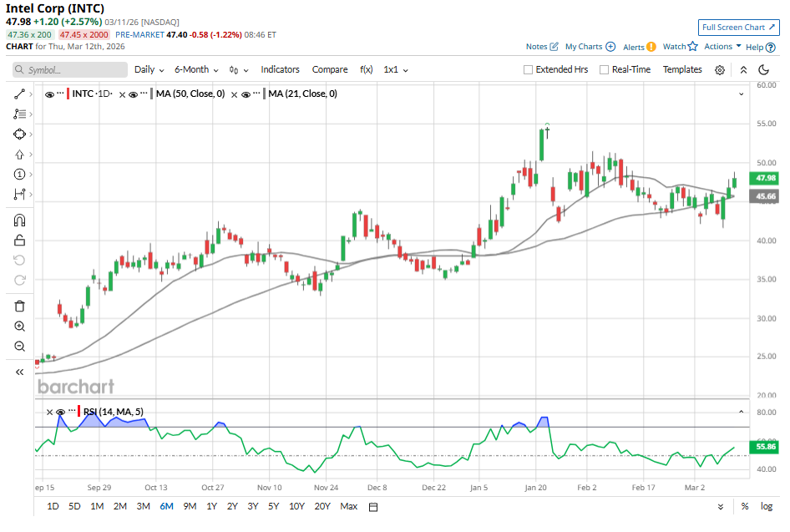Click into the Symbol search field
The height and width of the screenshot is (532, 790).
click(x=68, y=70)
